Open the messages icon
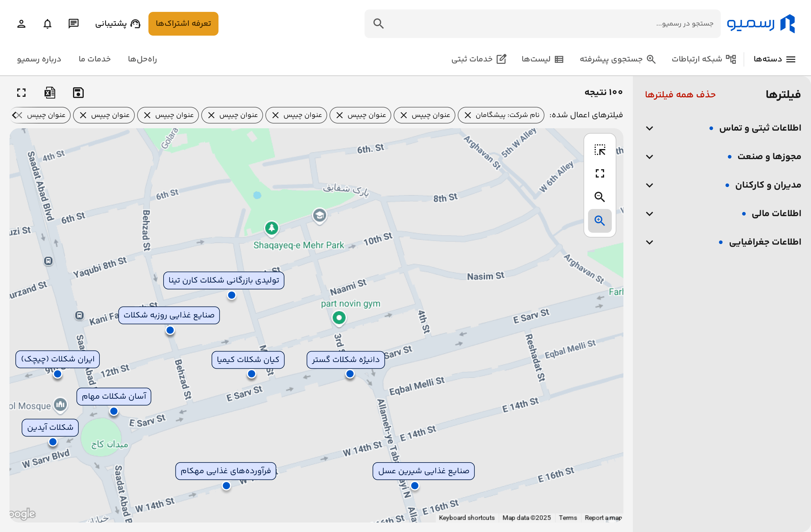The image size is (811, 532). point(74,23)
